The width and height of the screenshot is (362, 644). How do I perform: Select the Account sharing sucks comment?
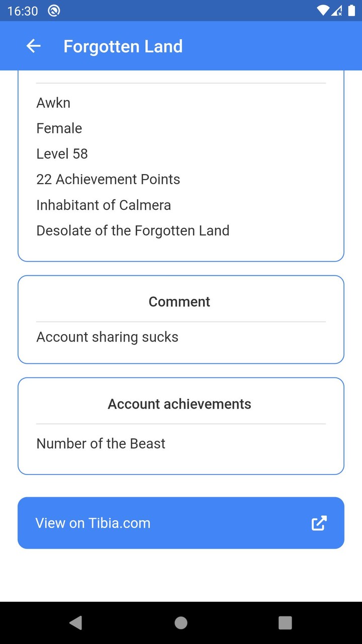107,337
